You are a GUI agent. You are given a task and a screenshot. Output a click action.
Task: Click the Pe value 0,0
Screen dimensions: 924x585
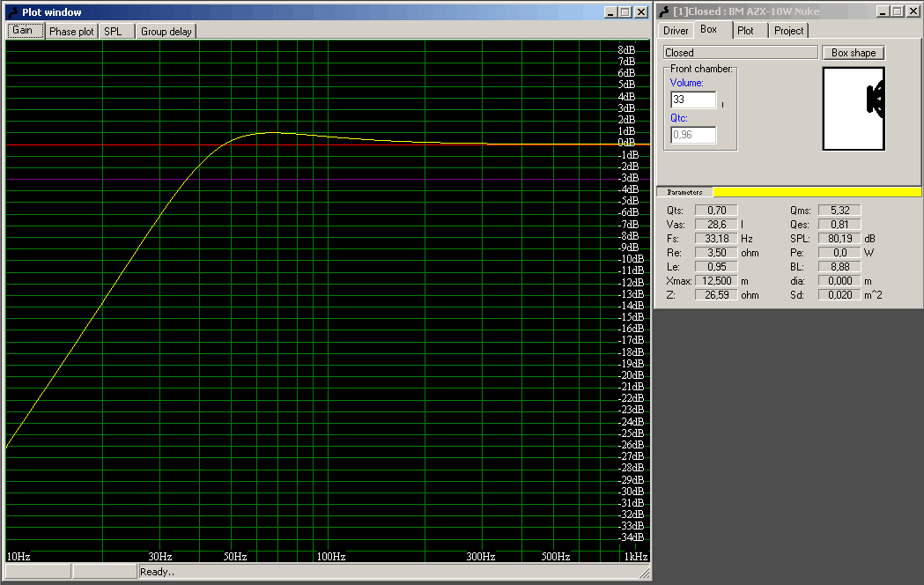tap(839, 253)
